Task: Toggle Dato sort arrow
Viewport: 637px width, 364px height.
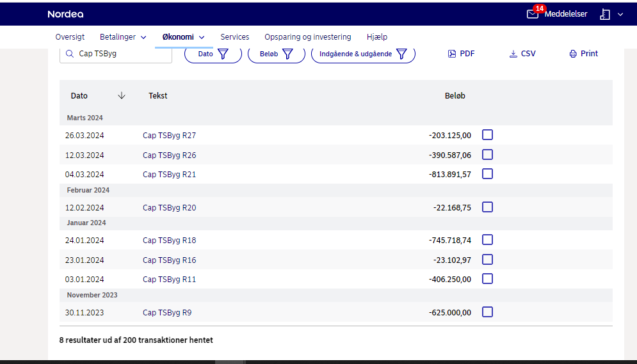Action: pos(122,95)
